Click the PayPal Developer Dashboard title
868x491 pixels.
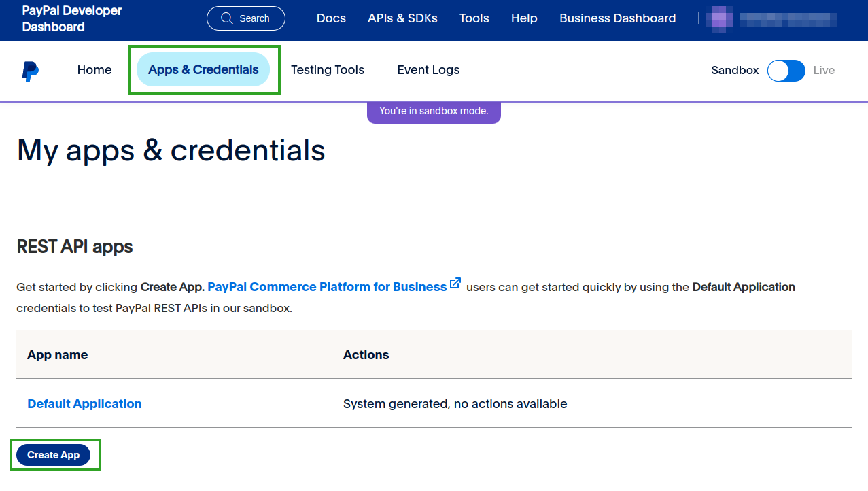[x=72, y=19]
